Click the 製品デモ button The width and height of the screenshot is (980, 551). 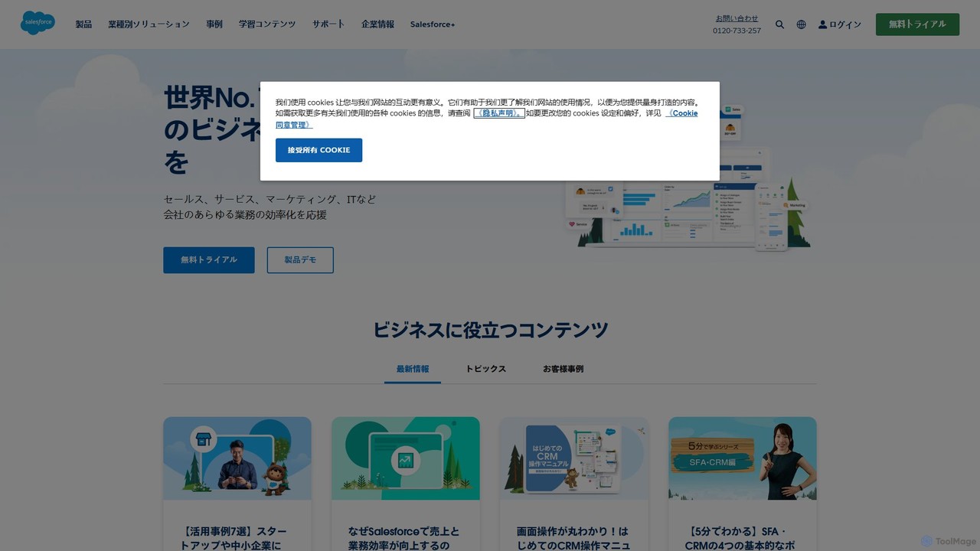coord(300,259)
